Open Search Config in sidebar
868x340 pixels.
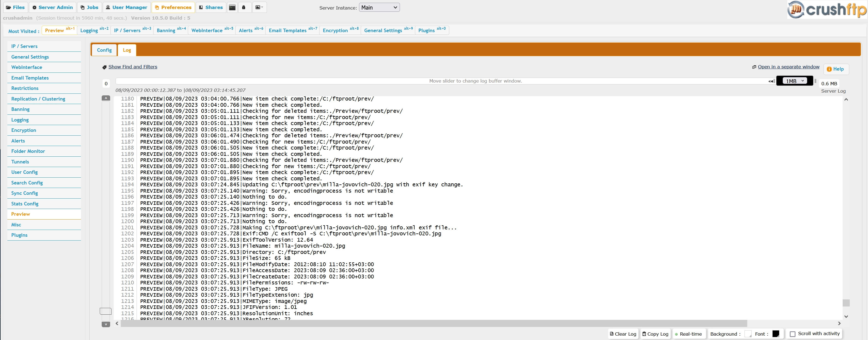[x=44, y=183]
